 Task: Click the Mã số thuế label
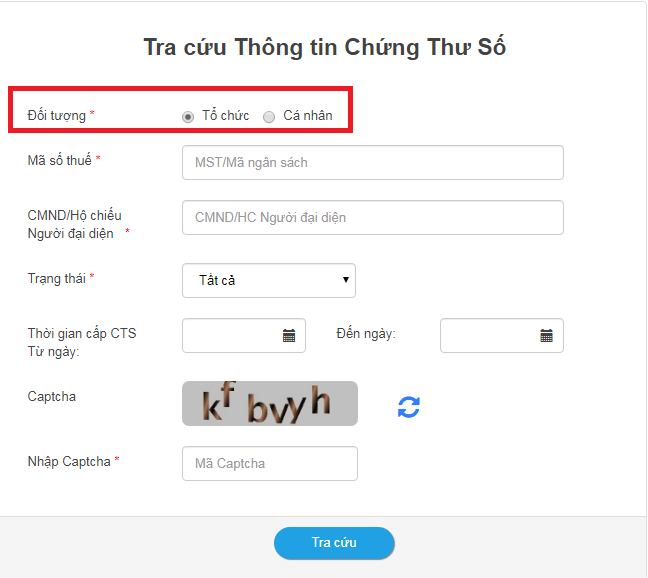pos(60,160)
